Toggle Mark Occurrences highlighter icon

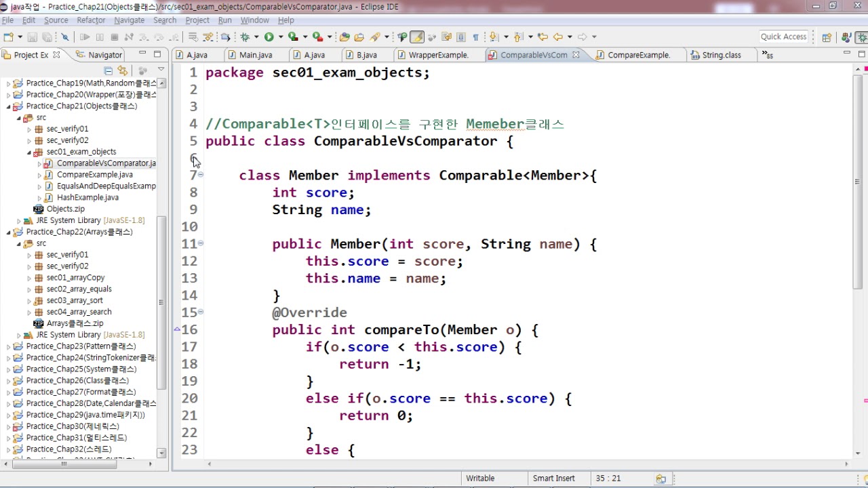point(417,37)
